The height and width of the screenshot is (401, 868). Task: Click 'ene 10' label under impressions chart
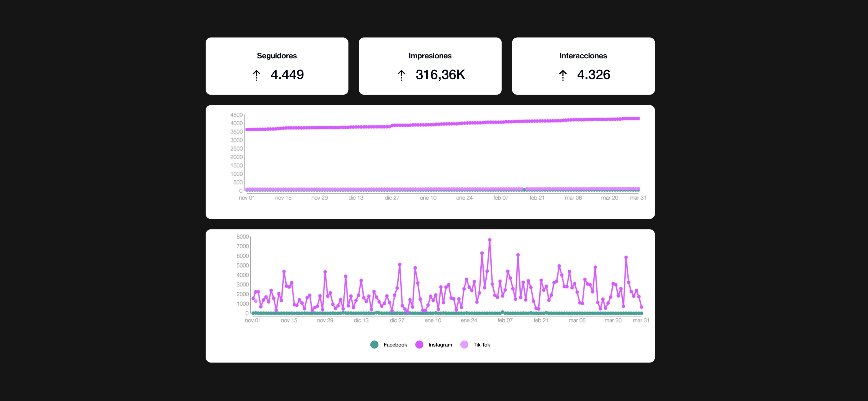[x=433, y=320]
